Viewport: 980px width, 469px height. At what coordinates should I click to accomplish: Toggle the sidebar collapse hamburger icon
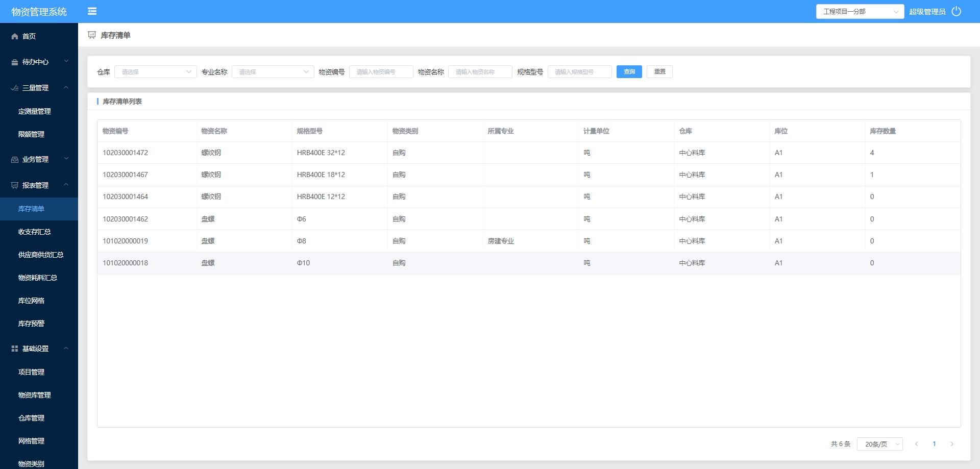(92, 11)
